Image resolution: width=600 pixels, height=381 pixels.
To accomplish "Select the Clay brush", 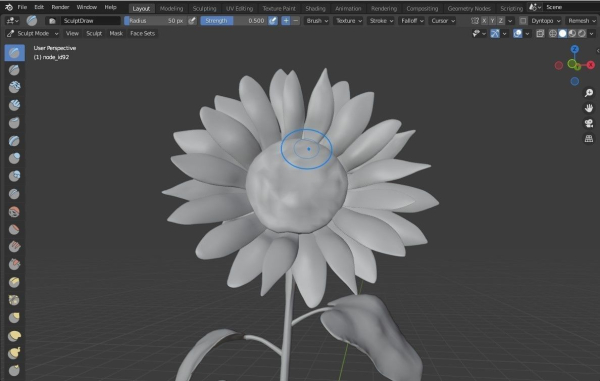I will point(15,87).
